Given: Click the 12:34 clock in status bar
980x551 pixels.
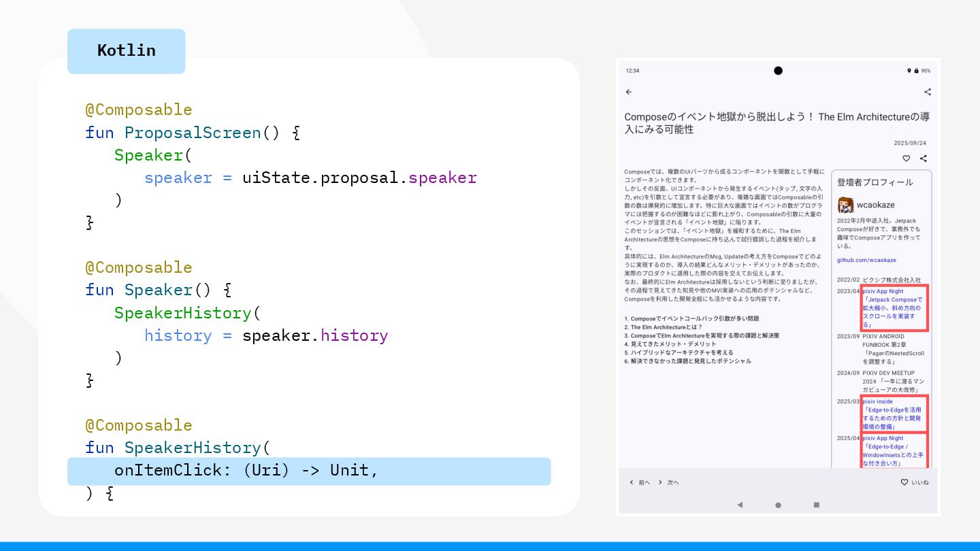Looking at the screenshot, I should (632, 71).
